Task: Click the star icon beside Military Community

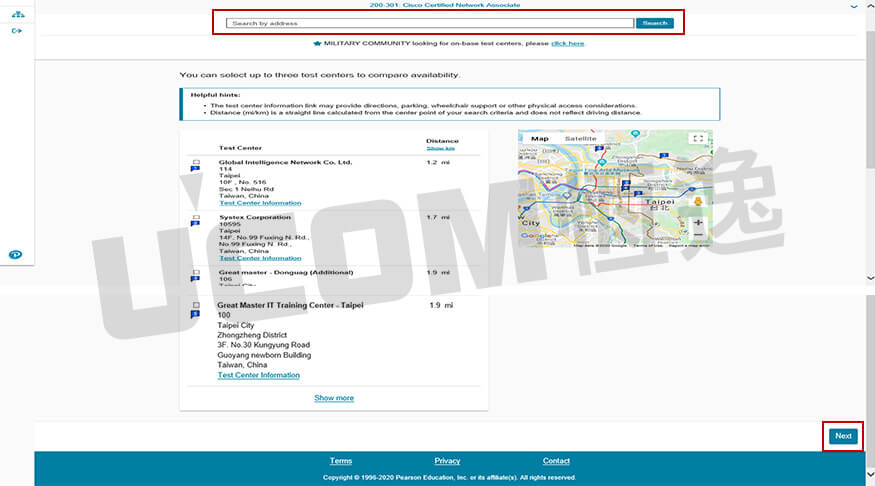Action: (x=317, y=44)
